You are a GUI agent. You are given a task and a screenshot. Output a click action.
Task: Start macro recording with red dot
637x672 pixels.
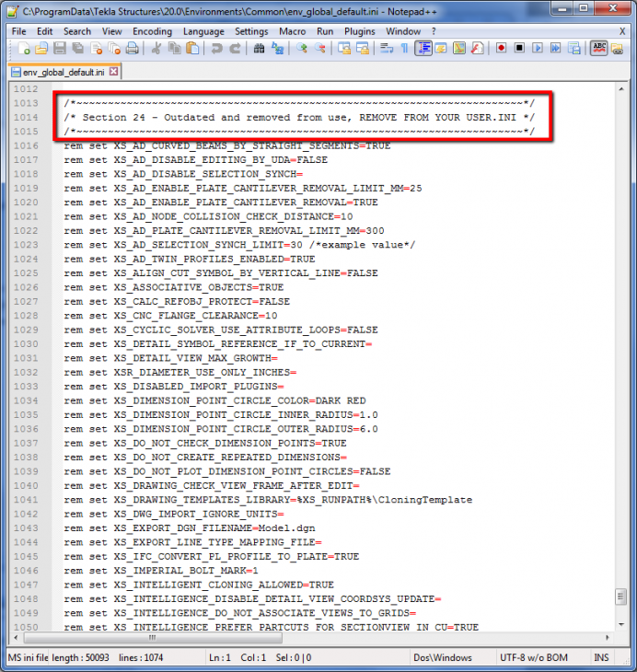501,49
